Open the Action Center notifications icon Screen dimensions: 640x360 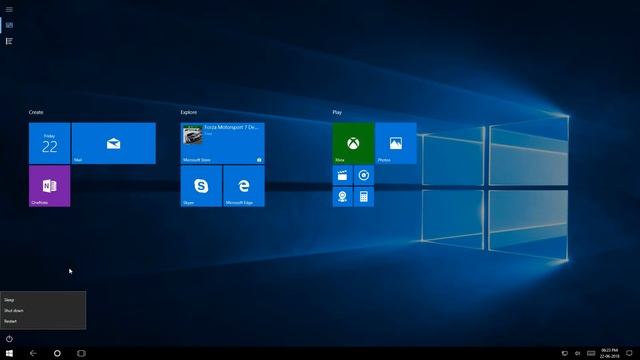tap(629, 353)
